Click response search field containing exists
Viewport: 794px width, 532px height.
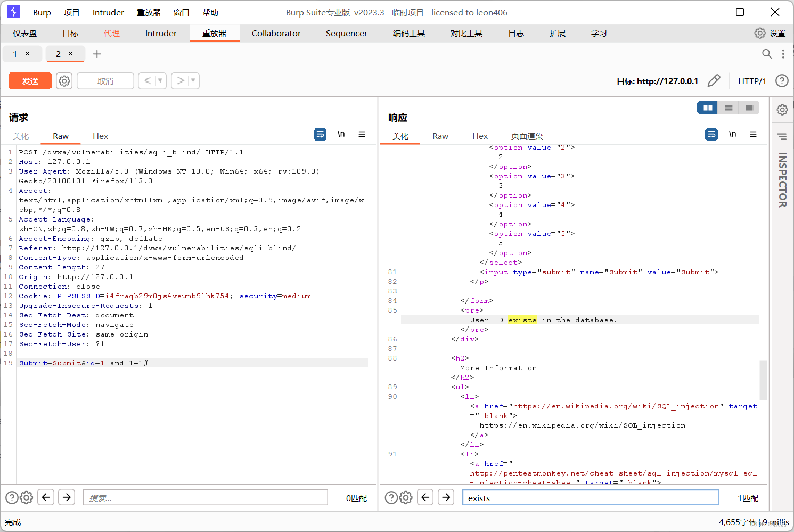coord(591,497)
